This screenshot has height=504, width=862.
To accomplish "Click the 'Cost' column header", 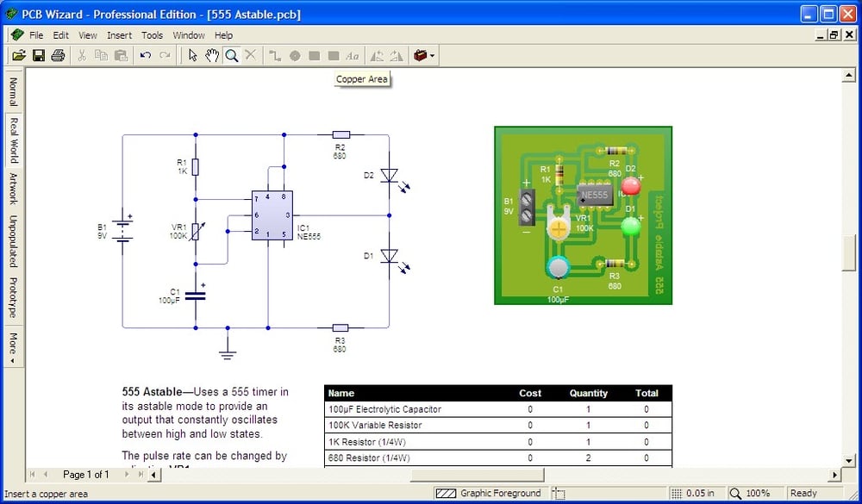I will (530, 393).
